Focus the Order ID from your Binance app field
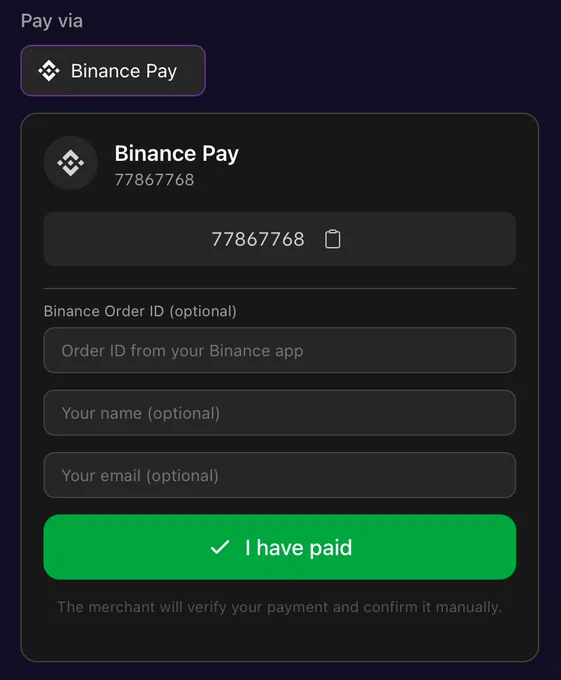Image resolution: width=561 pixels, height=680 pixels. tap(280, 350)
